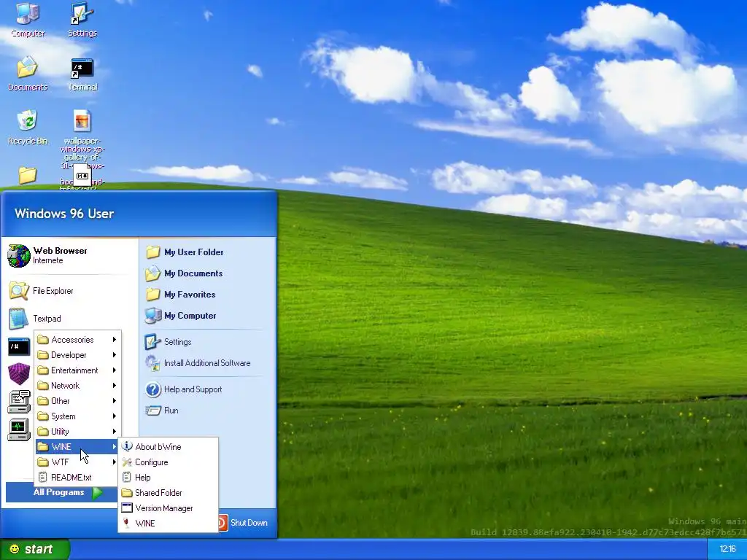The height and width of the screenshot is (560, 747).
Task: Launch the Terminal desktop shortcut
Action: [82, 74]
